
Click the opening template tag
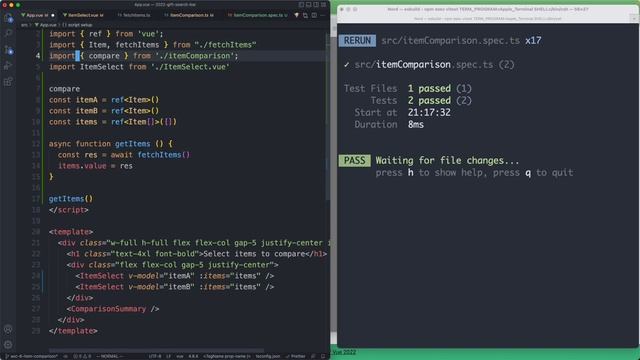pyautogui.click(x=71, y=232)
